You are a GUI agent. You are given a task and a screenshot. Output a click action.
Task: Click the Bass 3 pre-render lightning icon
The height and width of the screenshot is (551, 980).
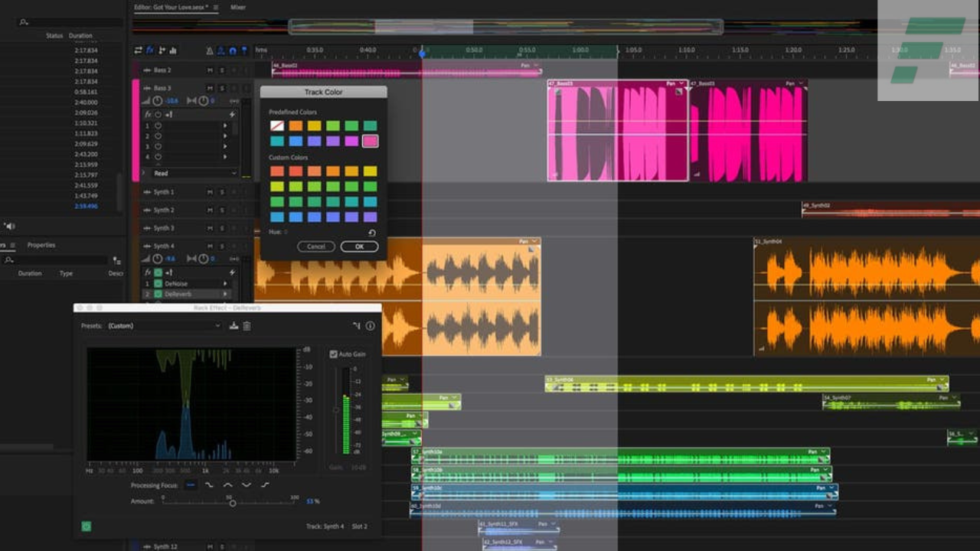point(232,115)
